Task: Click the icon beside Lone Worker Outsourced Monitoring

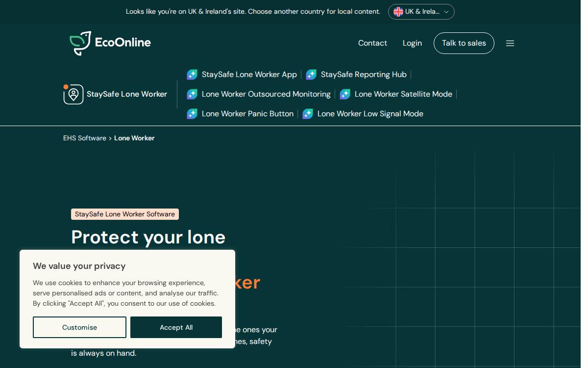Action: pyautogui.click(x=192, y=94)
